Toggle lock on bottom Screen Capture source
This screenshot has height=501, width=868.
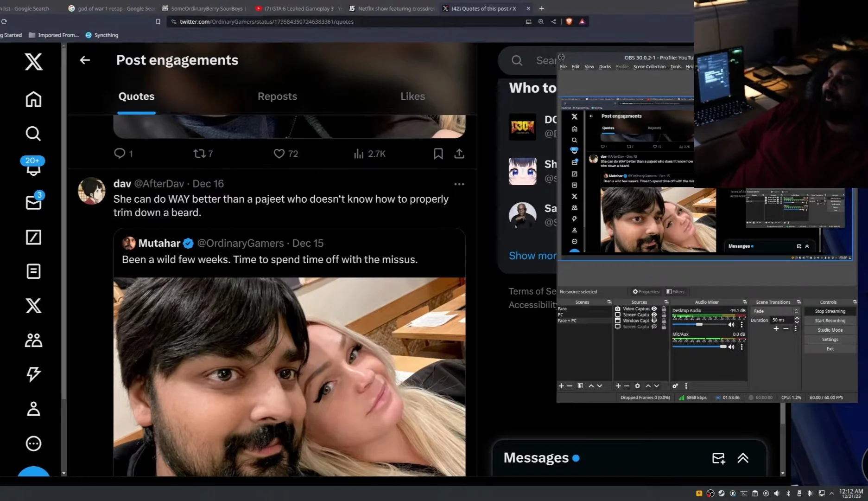(x=664, y=327)
